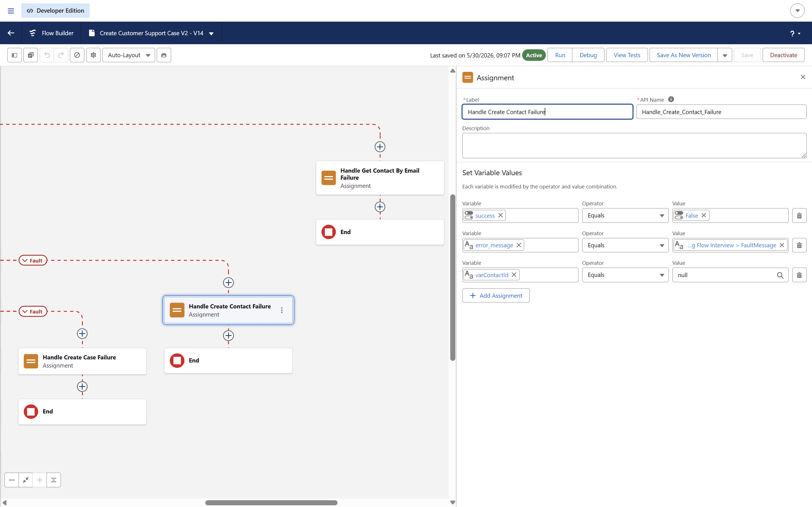The image size is (812, 507).
Task: Click the undo arrow in toolbar
Action: click(47, 55)
